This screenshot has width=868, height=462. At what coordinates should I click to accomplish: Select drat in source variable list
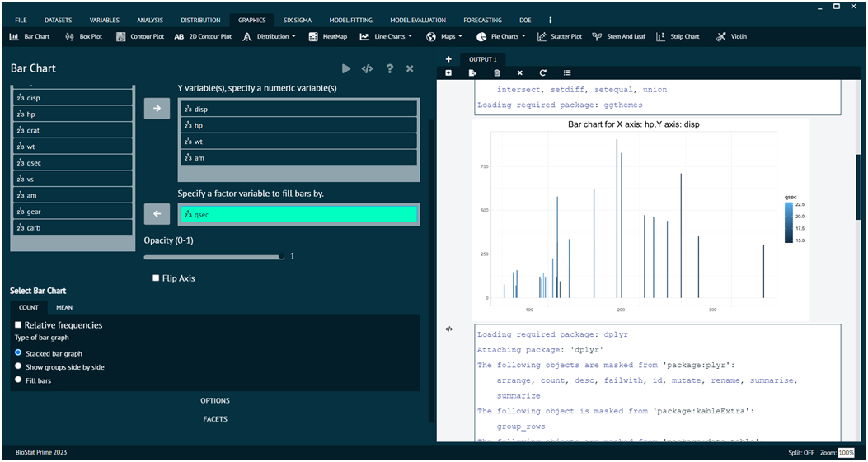pyautogui.click(x=72, y=131)
